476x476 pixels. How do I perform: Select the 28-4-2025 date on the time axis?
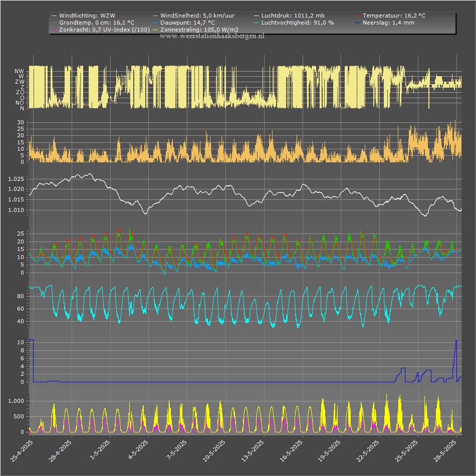point(60,451)
